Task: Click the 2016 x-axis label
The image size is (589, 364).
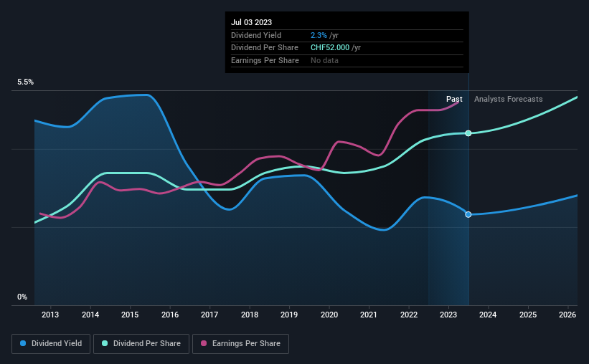Action: point(170,315)
